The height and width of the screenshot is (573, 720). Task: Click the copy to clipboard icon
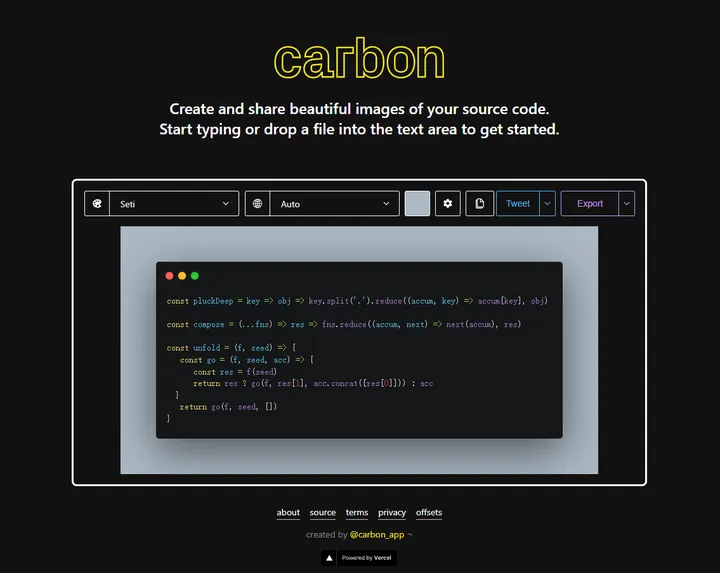click(479, 203)
